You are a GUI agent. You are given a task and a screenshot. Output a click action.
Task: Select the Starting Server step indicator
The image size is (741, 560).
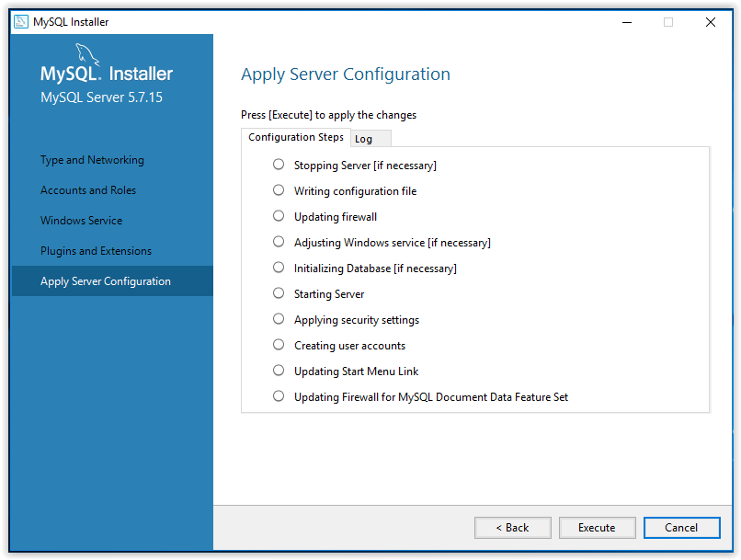279,293
